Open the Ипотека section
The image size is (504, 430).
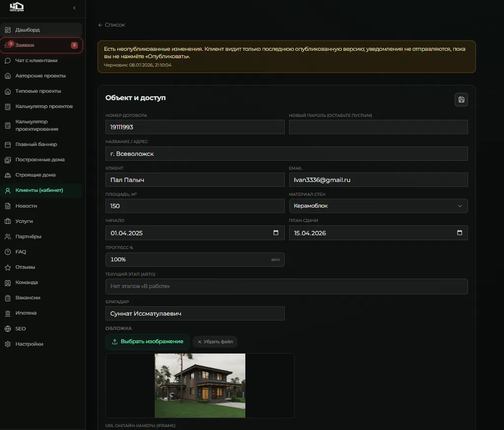(41, 313)
